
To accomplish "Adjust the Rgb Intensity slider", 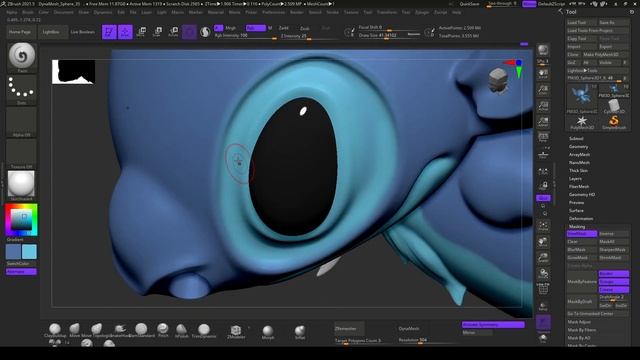I will [245, 36].
